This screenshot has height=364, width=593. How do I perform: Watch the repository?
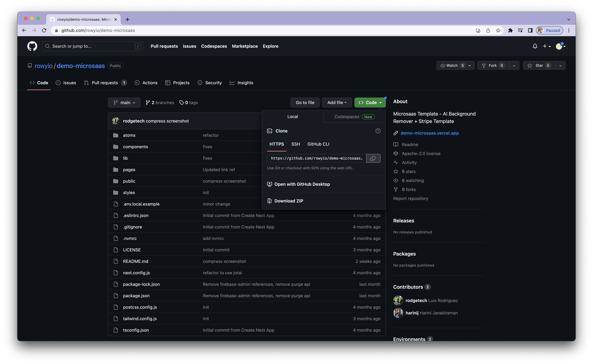[452, 65]
